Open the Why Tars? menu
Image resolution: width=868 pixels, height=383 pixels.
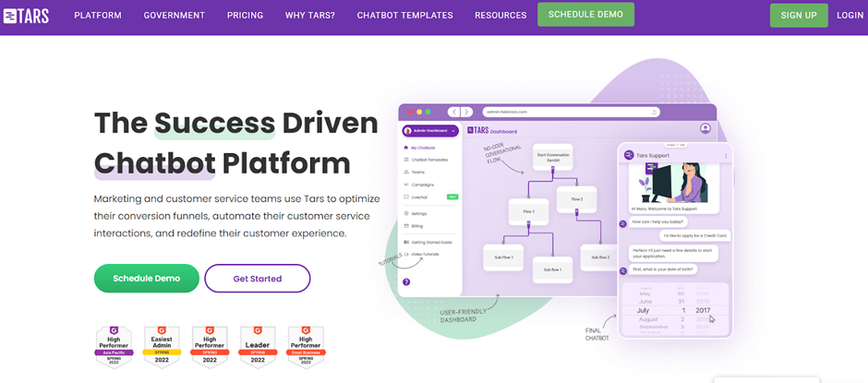310,16
